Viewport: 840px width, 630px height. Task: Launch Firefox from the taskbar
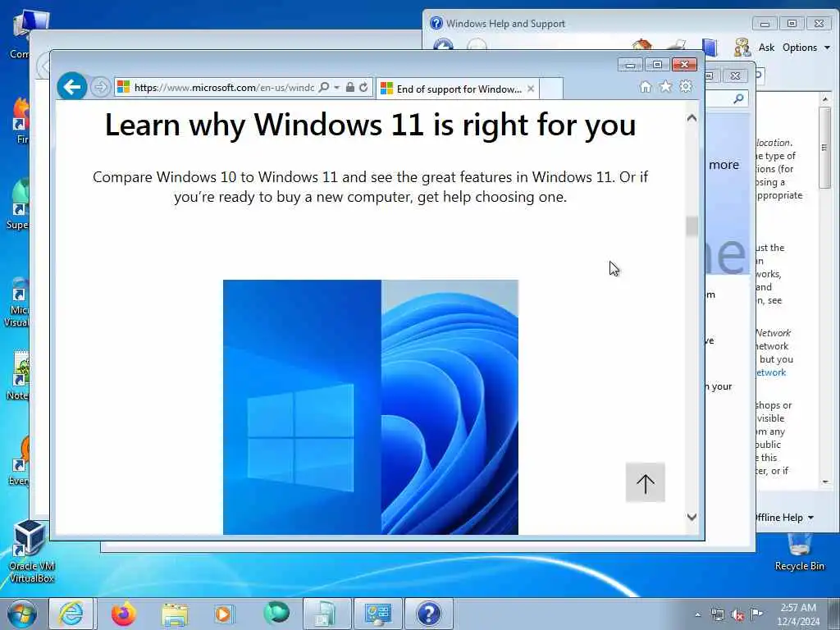(x=123, y=614)
